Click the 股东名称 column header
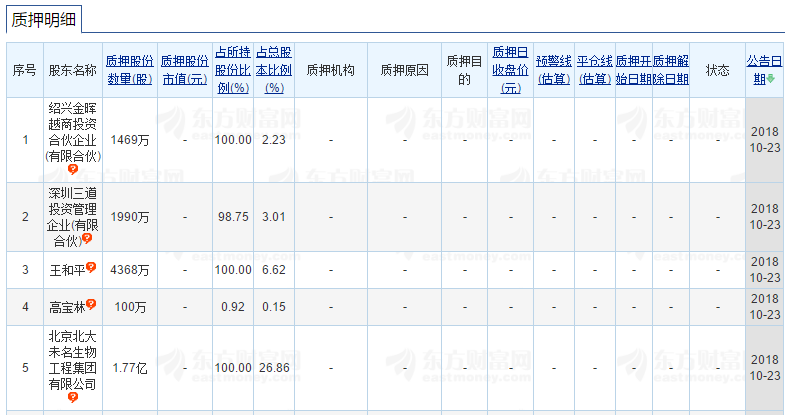Image resolution: width=790 pixels, height=415 pixels. pos(72,70)
